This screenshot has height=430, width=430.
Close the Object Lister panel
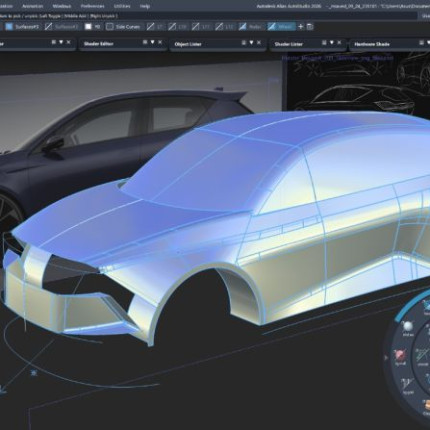[259, 42]
